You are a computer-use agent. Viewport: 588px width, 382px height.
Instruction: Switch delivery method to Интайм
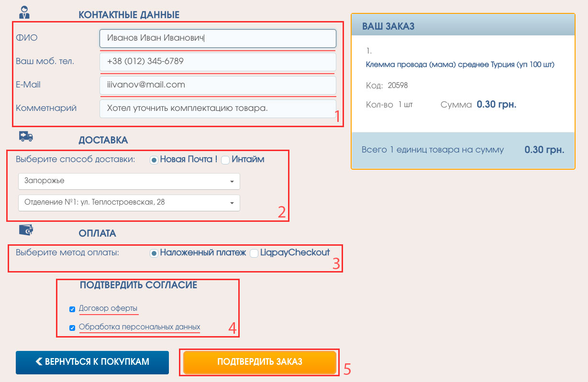click(x=225, y=160)
